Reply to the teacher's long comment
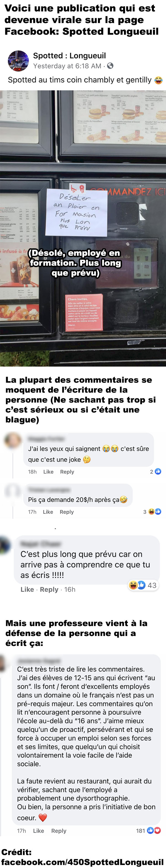 click(x=59, y=831)
